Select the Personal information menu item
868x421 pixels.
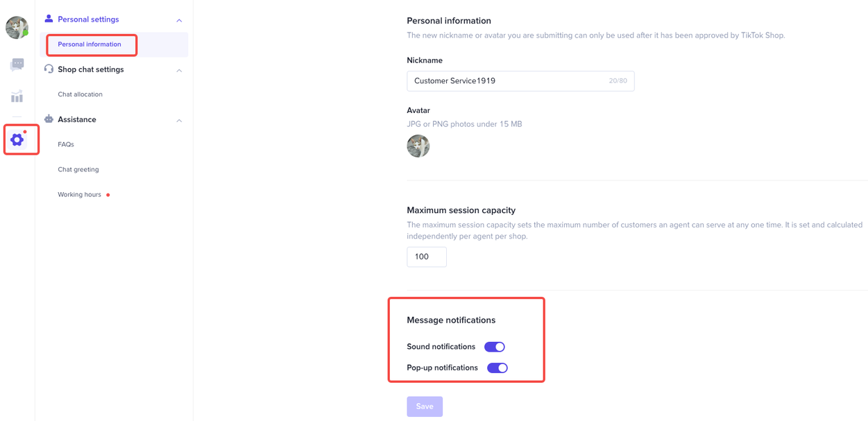90,44
